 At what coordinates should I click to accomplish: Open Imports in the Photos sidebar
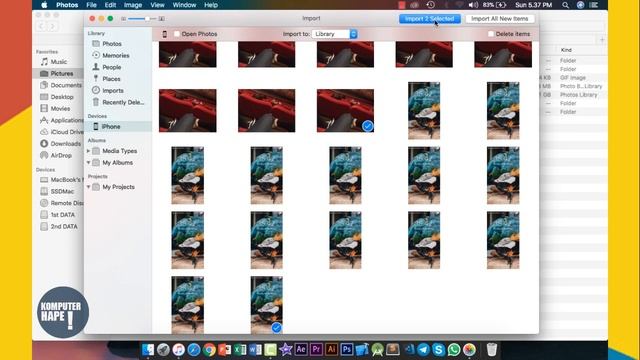pos(108,91)
